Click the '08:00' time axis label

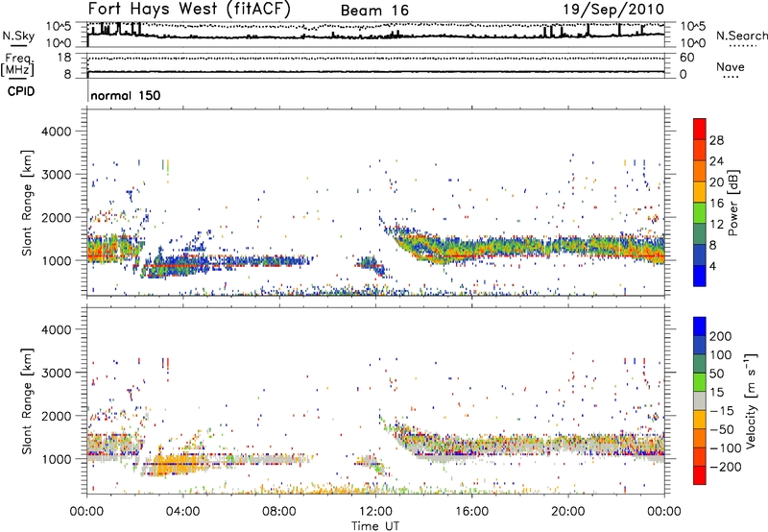coord(279,512)
